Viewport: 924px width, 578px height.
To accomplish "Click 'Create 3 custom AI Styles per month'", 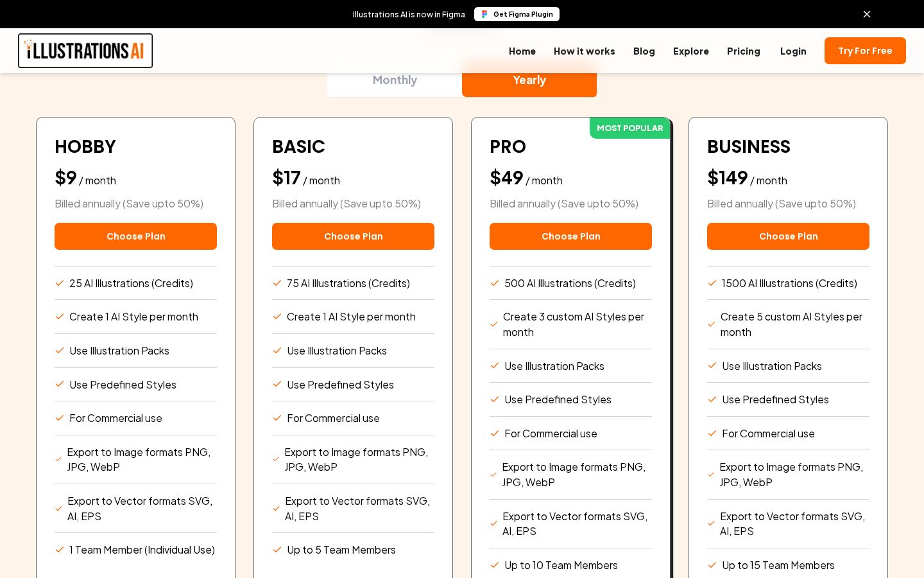I will tap(574, 324).
